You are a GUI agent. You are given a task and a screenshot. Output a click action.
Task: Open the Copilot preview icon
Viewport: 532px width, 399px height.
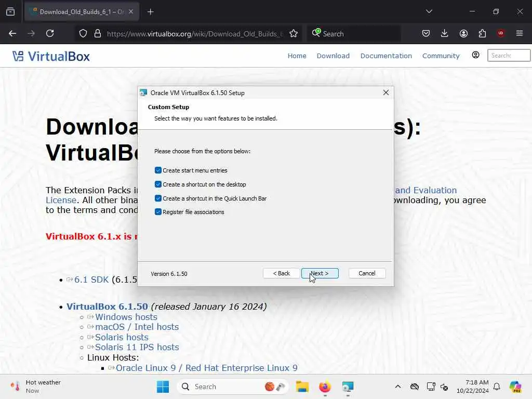(515, 387)
